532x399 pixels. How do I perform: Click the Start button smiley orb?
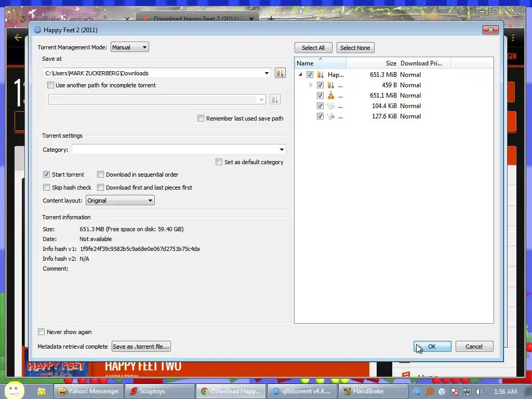click(x=14, y=390)
